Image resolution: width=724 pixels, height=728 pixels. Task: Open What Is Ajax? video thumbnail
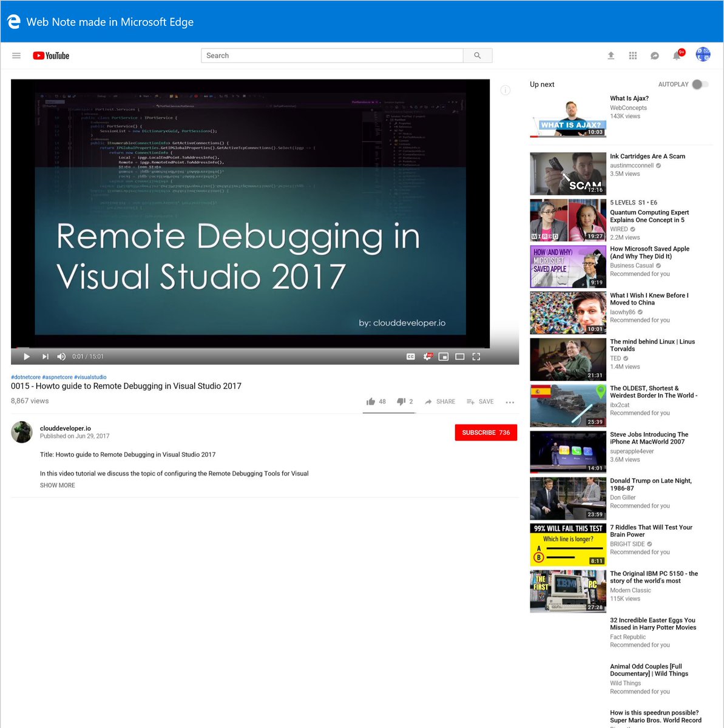click(568, 117)
